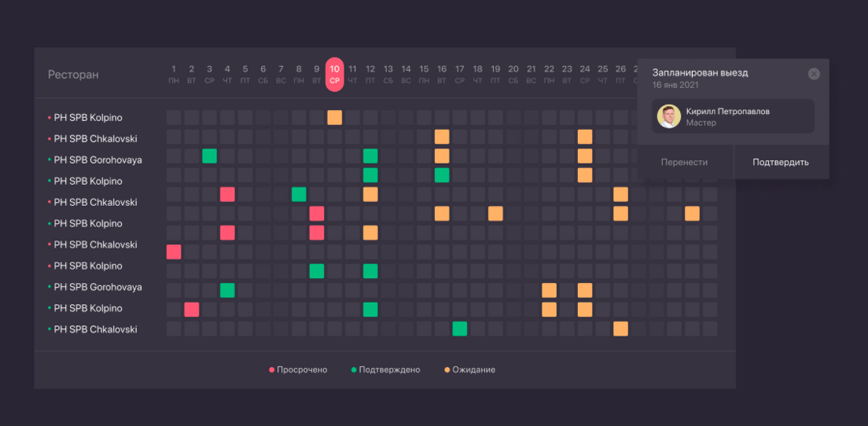Click day 19 ПТ in header
Screen dimensions: 868x426
[x=495, y=75]
